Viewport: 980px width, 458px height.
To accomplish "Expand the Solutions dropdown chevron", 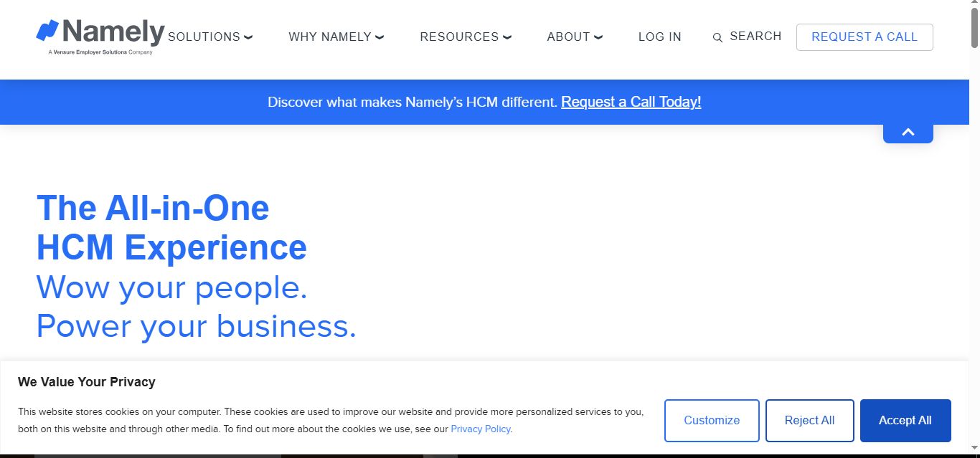I will [x=248, y=37].
